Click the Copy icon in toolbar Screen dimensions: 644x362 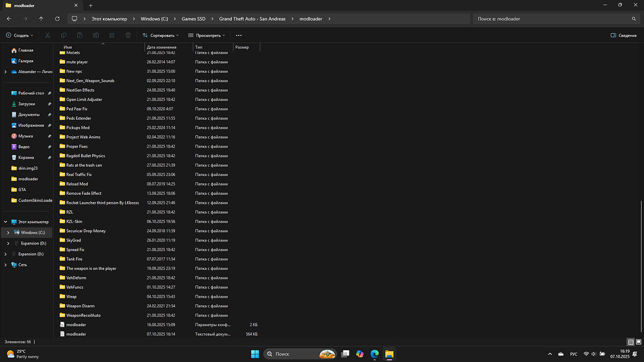tap(64, 35)
